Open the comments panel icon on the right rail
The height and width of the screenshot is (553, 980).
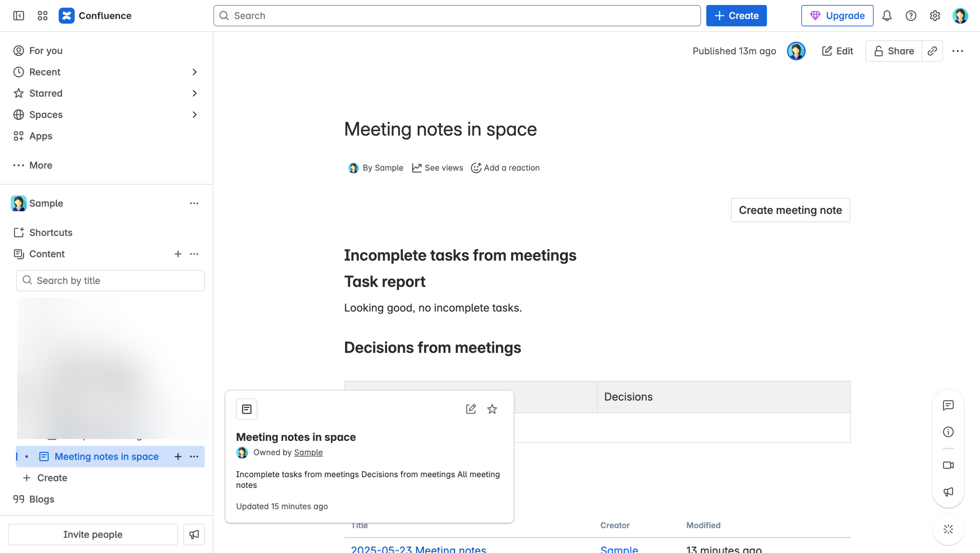(x=948, y=405)
